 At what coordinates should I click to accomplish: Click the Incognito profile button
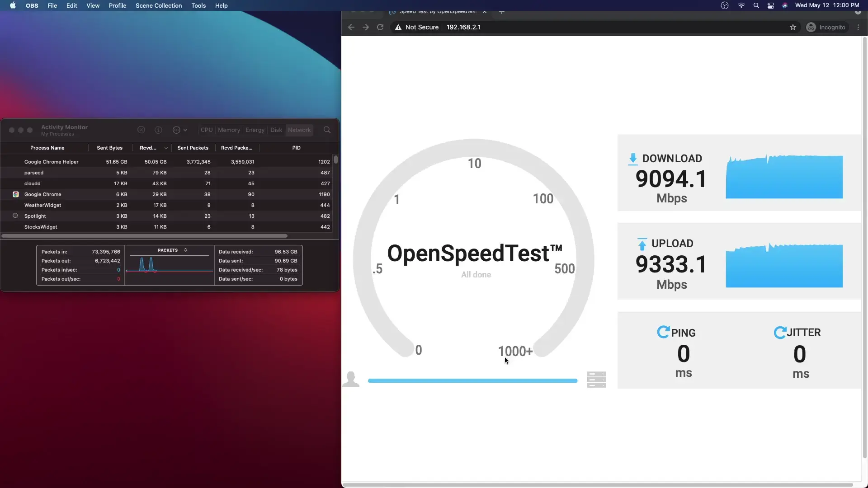826,27
